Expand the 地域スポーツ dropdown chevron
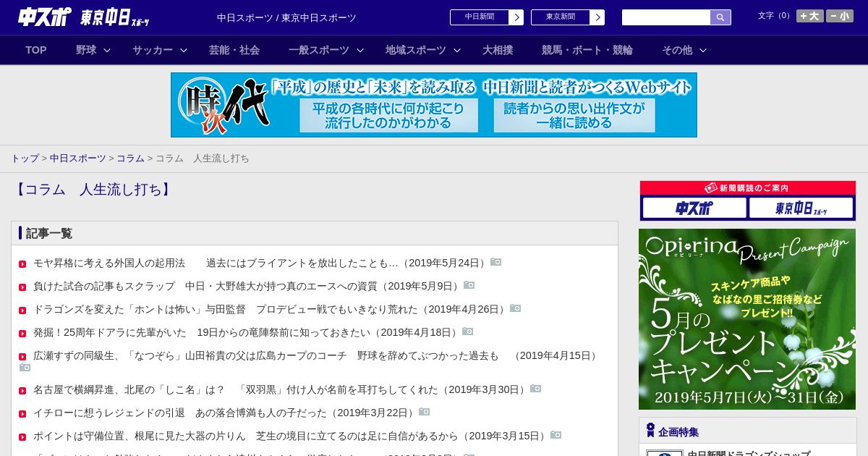 (457, 51)
